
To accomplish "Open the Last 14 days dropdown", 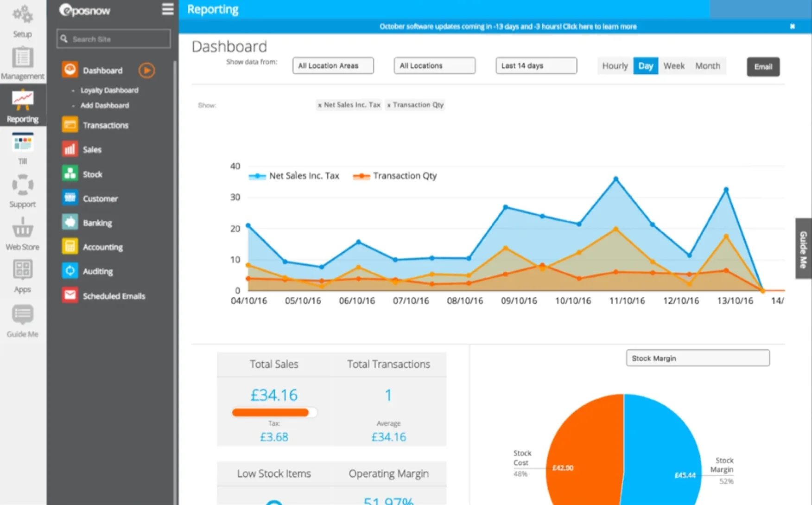I will pyautogui.click(x=536, y=65).
